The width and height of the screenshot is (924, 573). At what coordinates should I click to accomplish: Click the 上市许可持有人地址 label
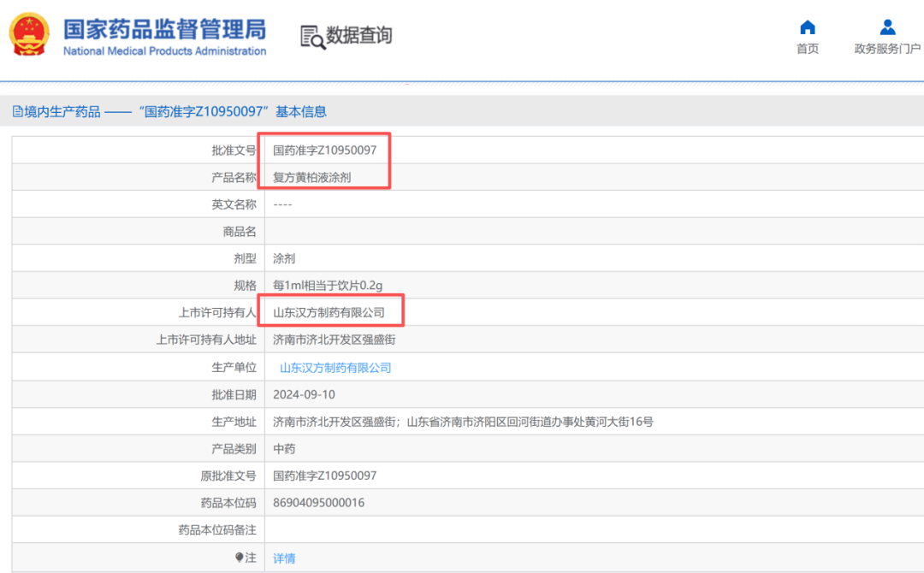click(x=206, y=340)
